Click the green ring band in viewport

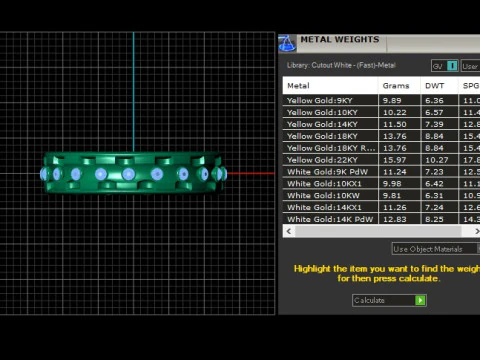(x=133, y=173)
